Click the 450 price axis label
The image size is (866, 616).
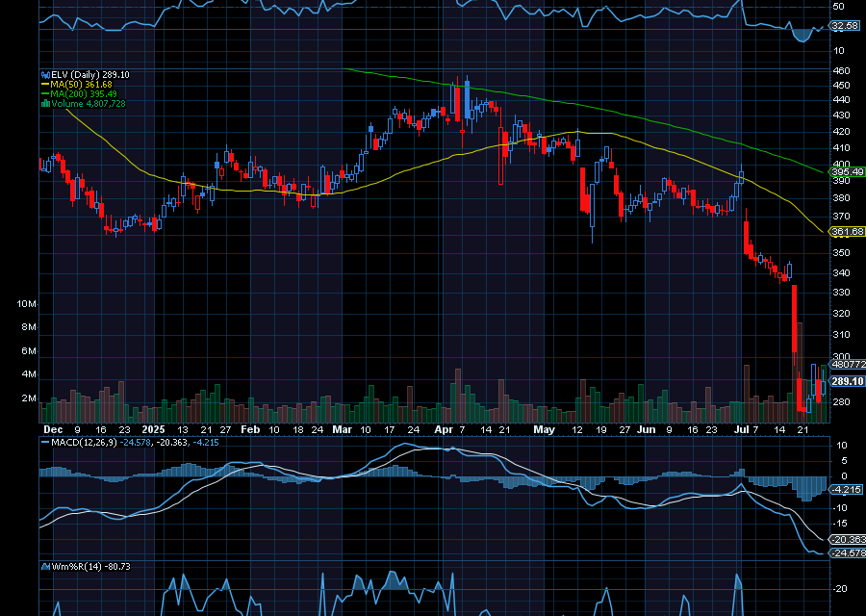(841, 86)
